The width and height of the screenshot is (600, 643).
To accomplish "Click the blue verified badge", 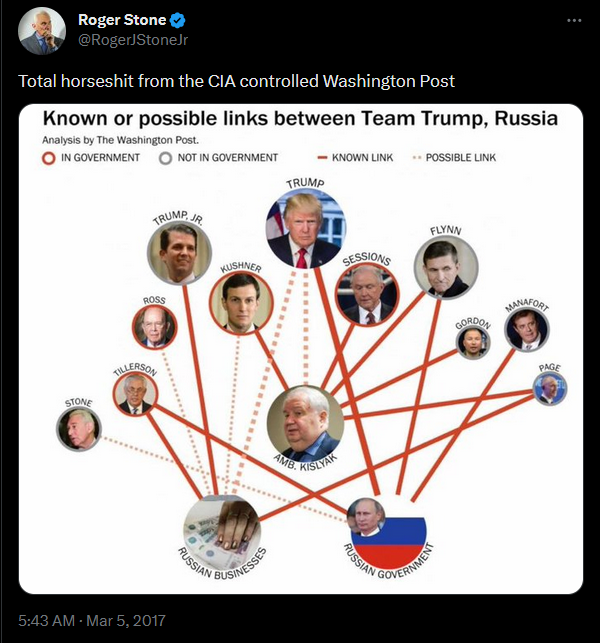I will [x=177, y=20].
